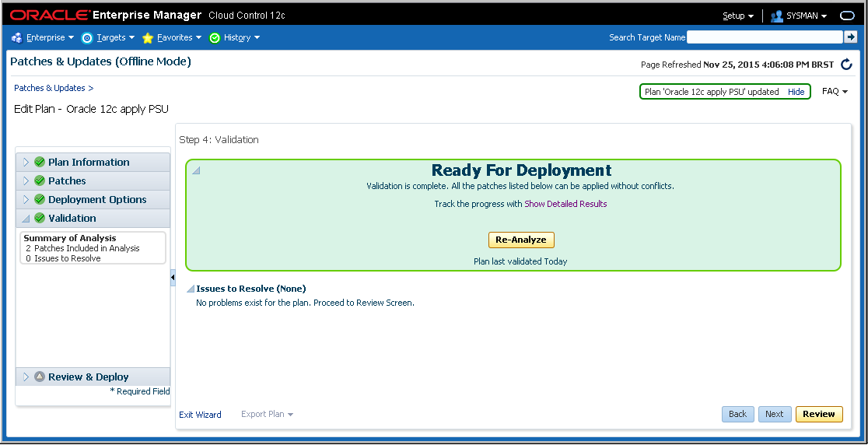Collapse the Issues to Resolve section
The image size is (868, 445).
191,289
